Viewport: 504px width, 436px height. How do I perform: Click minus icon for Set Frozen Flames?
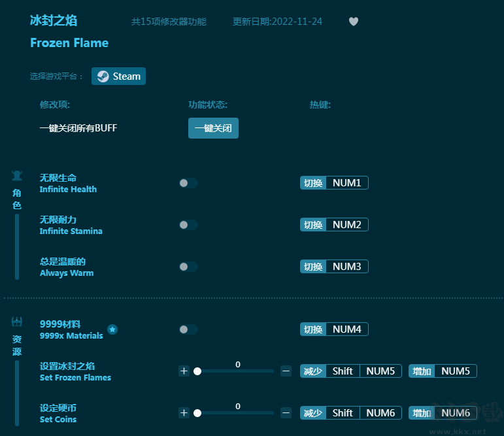[x=286, y=371]
